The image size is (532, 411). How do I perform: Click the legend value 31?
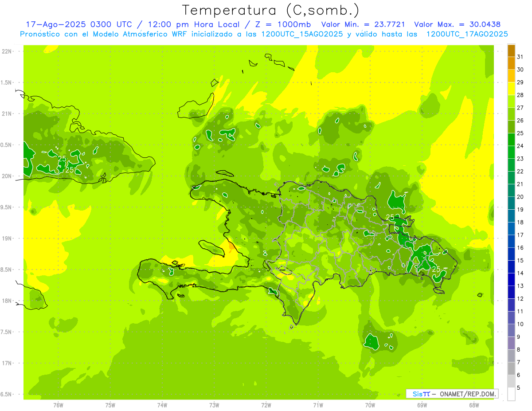pyautogui.click(x=520, y=57)
